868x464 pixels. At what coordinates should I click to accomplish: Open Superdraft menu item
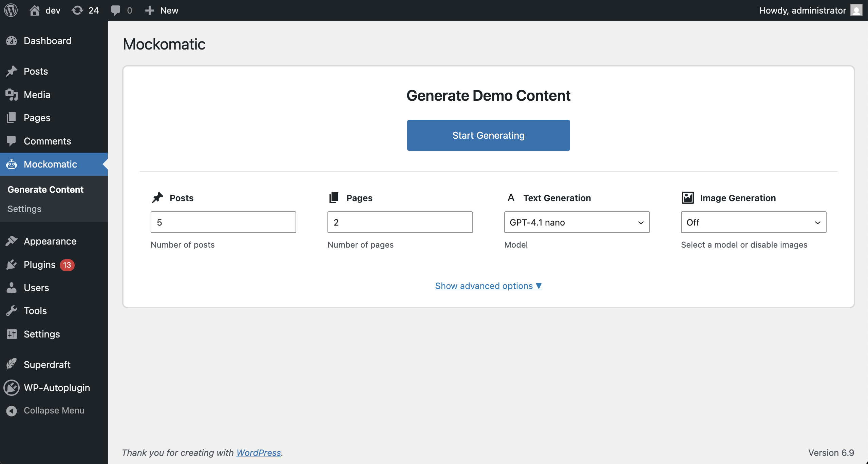pos(54,365)
